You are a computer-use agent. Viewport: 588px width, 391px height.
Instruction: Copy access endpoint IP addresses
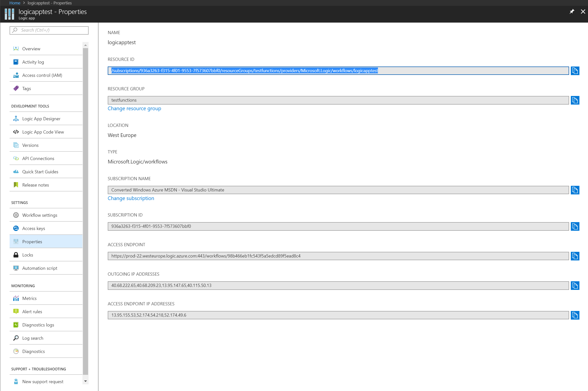point(575,315)
